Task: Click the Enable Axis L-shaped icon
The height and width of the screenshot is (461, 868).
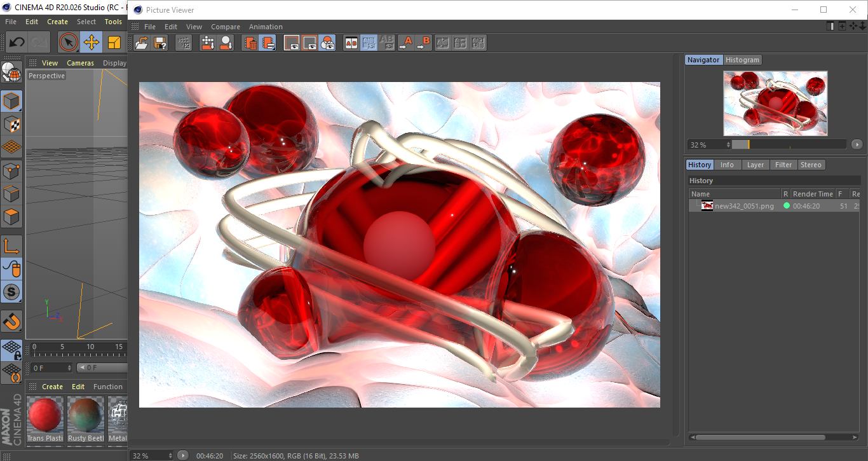Action: (11, 246)
